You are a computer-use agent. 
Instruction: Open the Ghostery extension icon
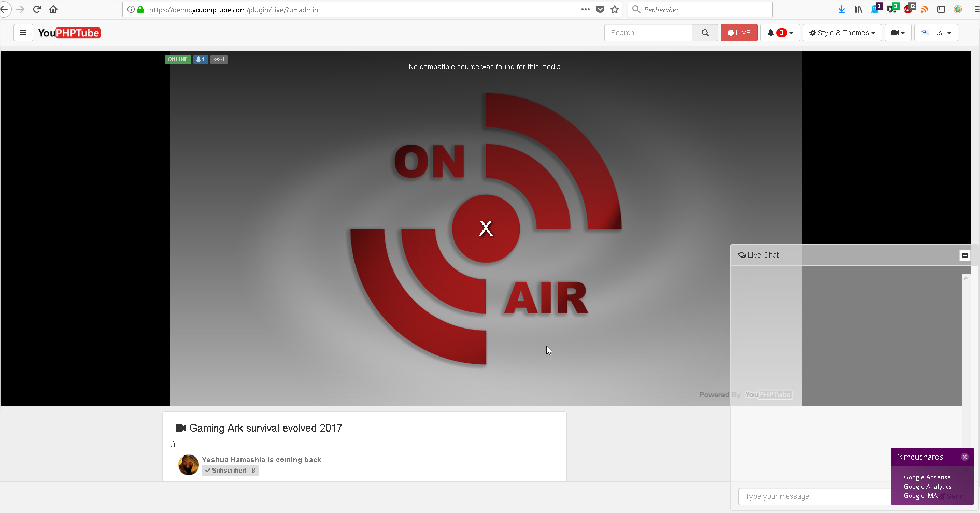coord(876,9)
